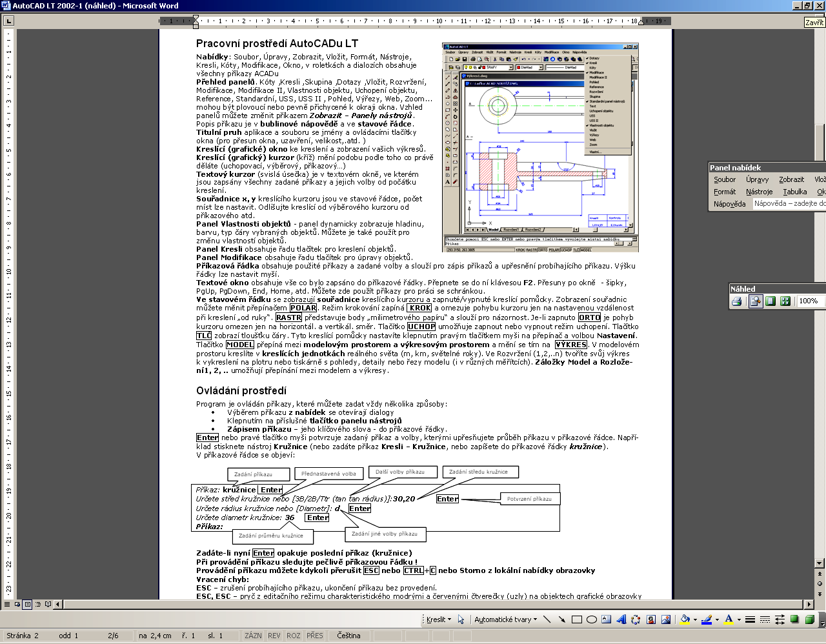
Task: Expand drawing toolbar options chevron
Action: (821, 620)
